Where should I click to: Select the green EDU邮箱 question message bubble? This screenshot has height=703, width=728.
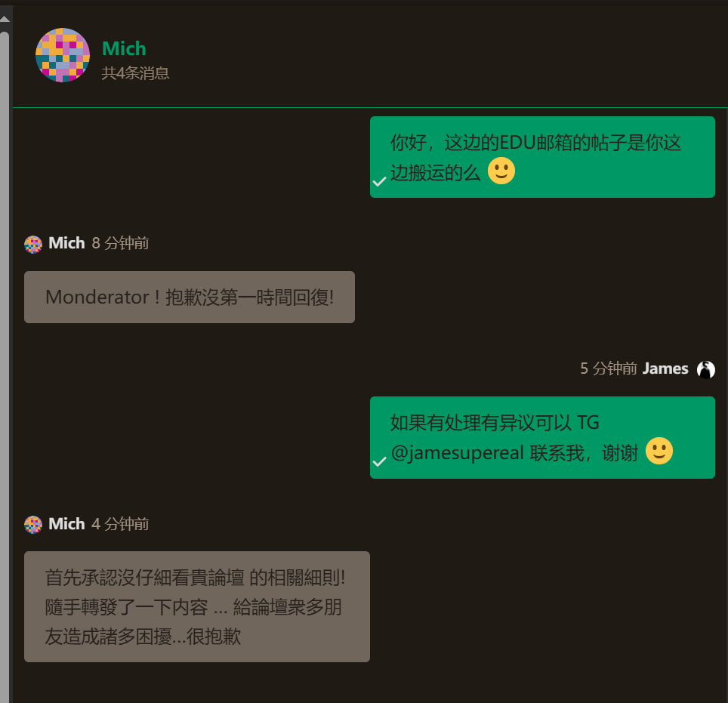(x=542, y=157)
